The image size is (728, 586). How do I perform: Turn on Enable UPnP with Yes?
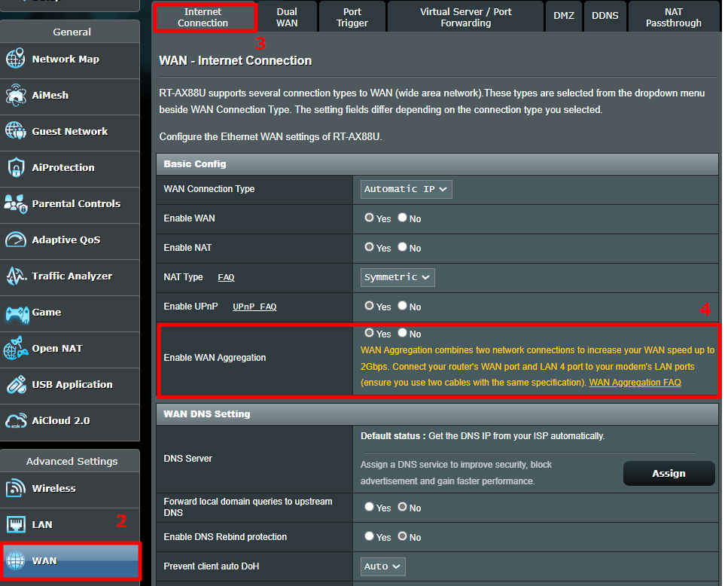[369, 306]
